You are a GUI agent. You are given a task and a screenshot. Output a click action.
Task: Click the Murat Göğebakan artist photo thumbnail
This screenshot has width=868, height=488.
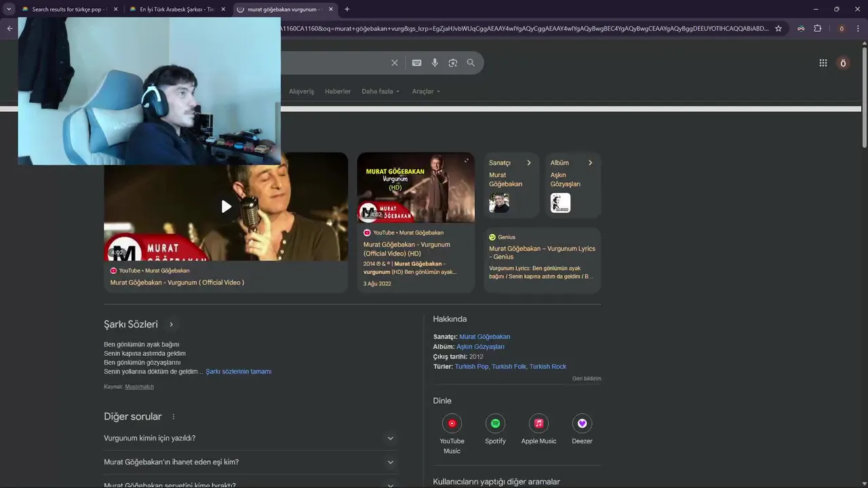coord(499,203)
